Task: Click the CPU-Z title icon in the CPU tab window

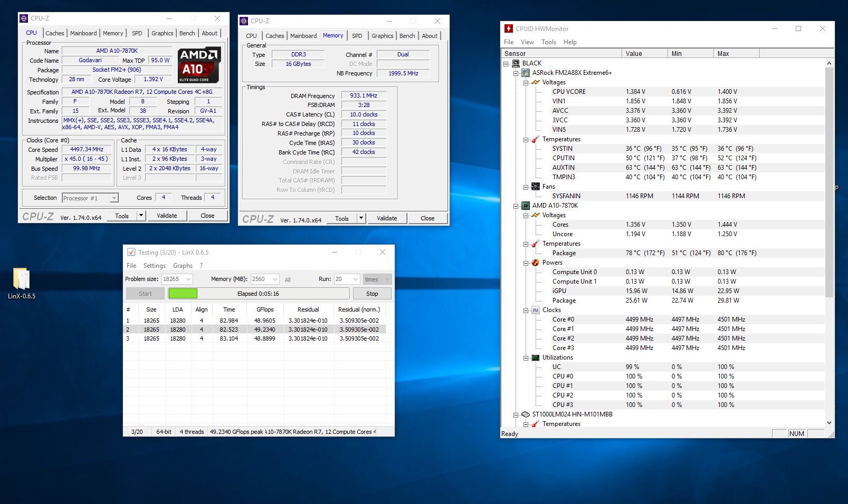Action: pos(24,18)
